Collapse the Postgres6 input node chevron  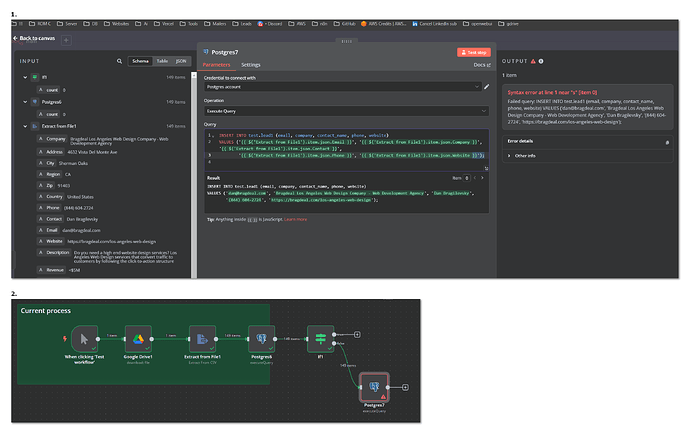25,102
